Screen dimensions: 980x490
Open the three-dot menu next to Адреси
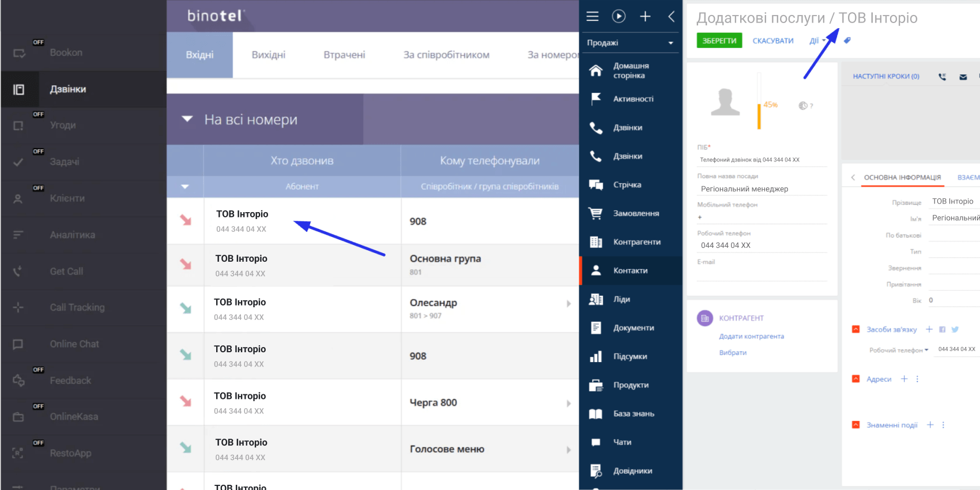(917, 379)
